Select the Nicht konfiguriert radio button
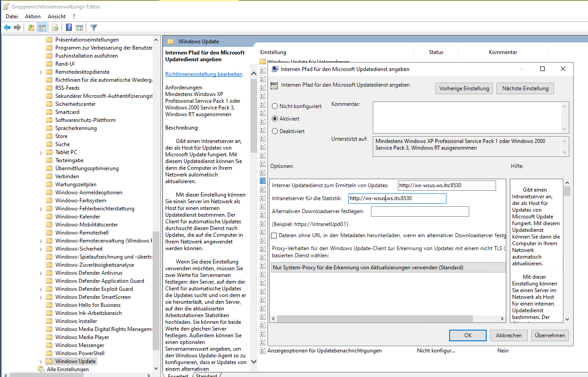 [275, 106]
